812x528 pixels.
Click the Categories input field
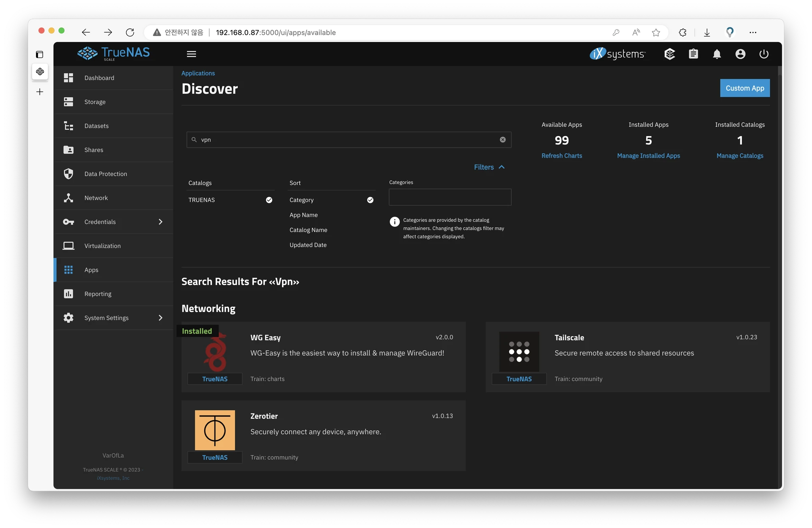point(450,197)
